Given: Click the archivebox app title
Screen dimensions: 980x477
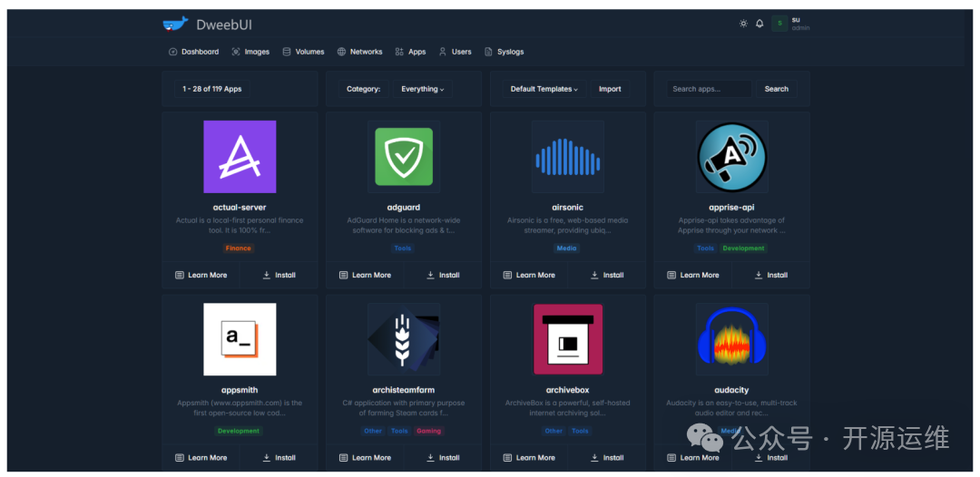Looking at the screenshot, I should point(567,390).
